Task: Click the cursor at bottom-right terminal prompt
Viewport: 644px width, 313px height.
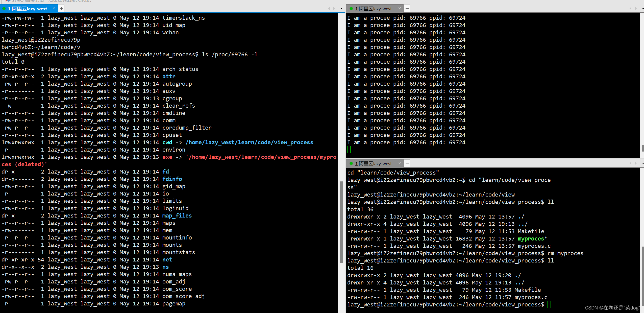Action: coord(549,304)
